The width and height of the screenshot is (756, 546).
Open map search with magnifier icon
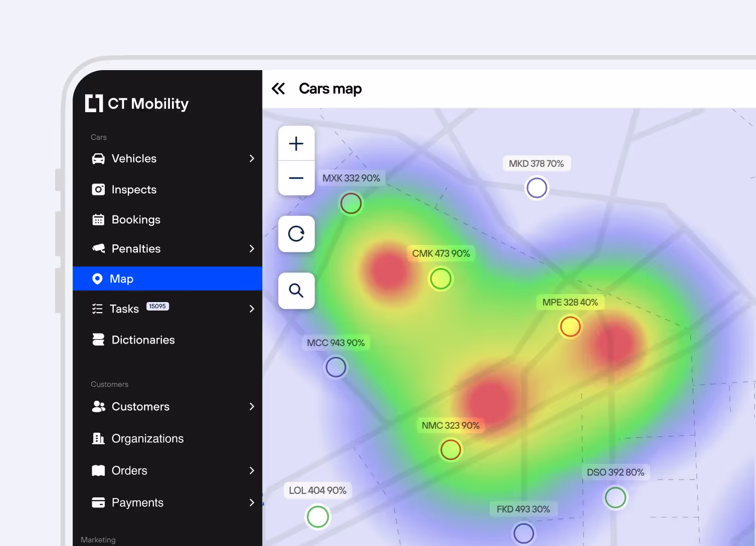(x=296, y=291)
